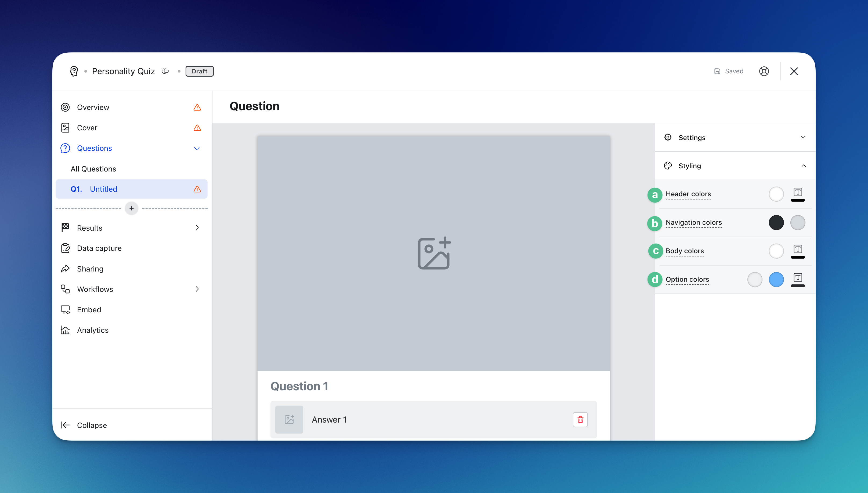Collapse the Questions list chevron
Image resolution: width=868 pixels, height=493 pixels.
pyautogui.click(x=197, y=148)
